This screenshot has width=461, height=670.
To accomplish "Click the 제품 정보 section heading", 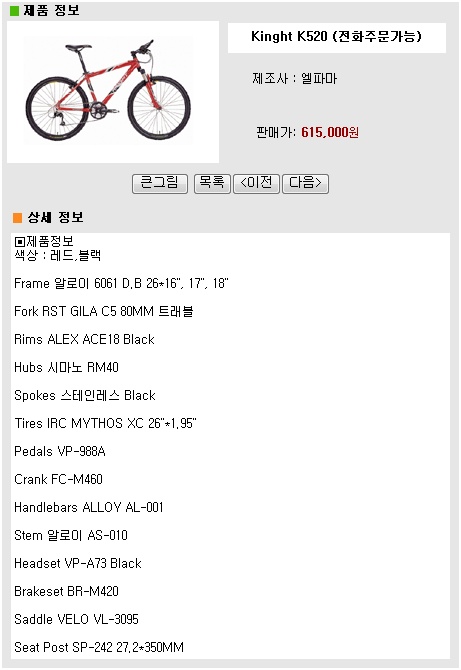I will [51, 10].
